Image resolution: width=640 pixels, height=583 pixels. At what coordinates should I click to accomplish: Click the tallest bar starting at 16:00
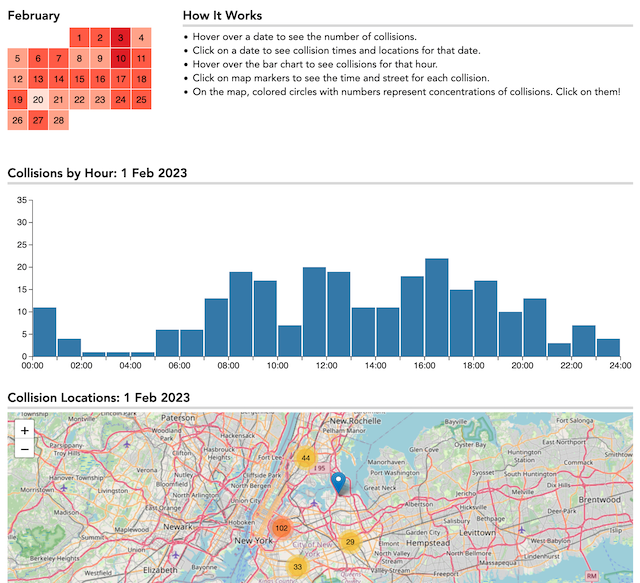click(437, 307)
